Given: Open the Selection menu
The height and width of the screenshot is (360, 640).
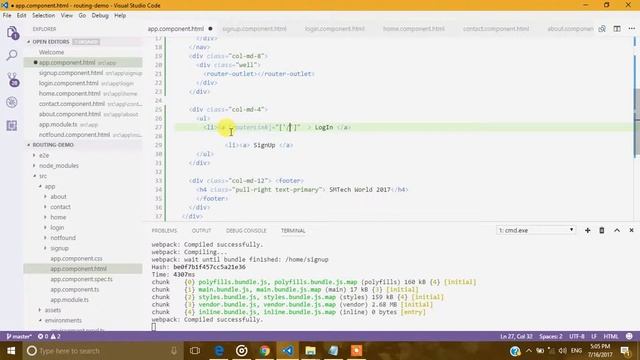Looking at the screenshot, I should pyautogui.click(x=43, y=16).
